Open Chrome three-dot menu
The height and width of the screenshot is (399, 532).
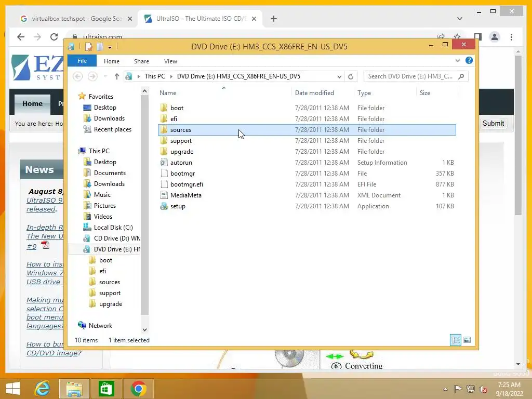[x=511, y=37]
